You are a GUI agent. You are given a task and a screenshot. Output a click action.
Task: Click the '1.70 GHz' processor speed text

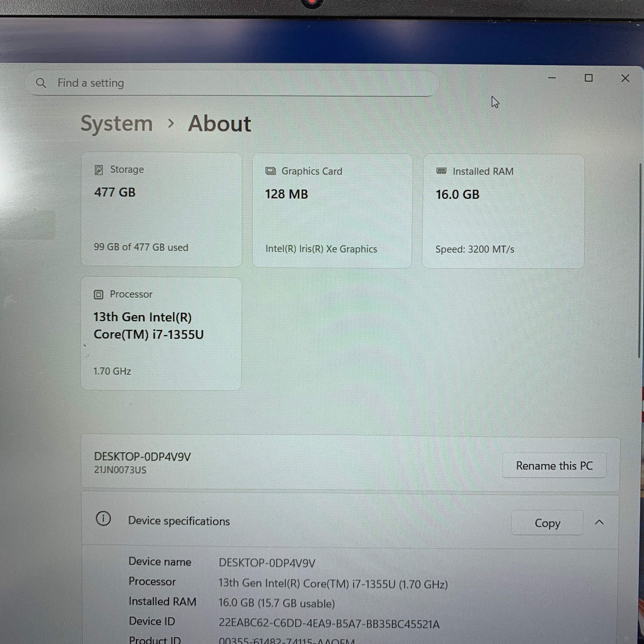click(x=112, y=371)
